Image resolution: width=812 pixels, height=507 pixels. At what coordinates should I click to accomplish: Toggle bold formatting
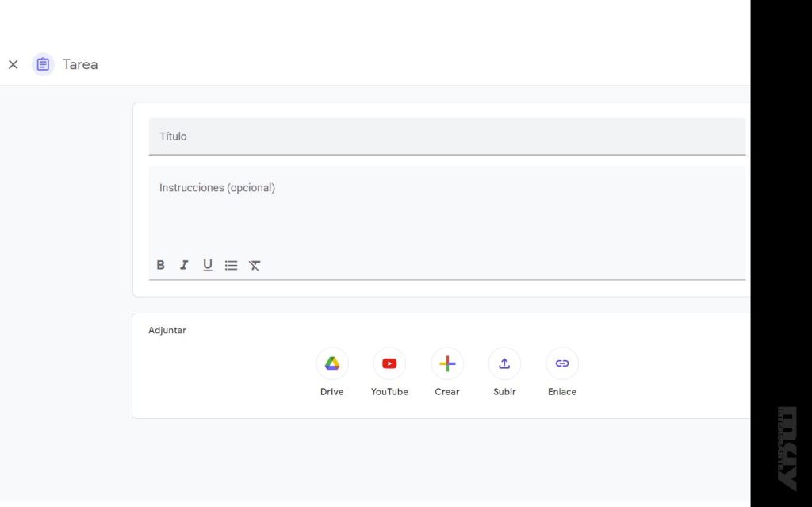[x=160, y=265]
